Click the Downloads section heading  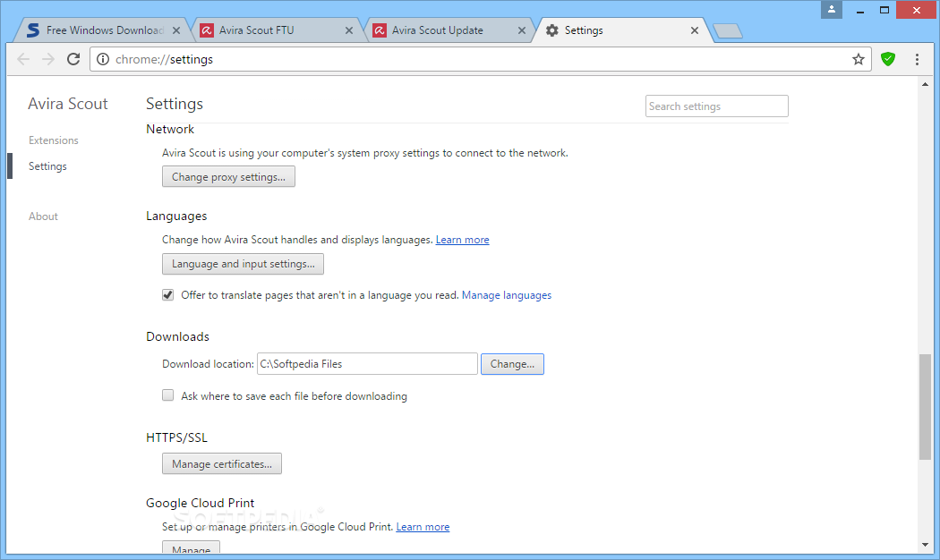pyautogui.click(x=177, y=336)
